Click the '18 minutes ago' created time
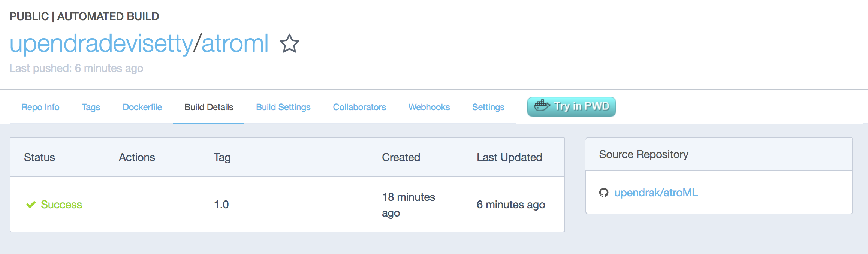Image resolution: width=868 pixels, height=254 pixels. [409, 205]
